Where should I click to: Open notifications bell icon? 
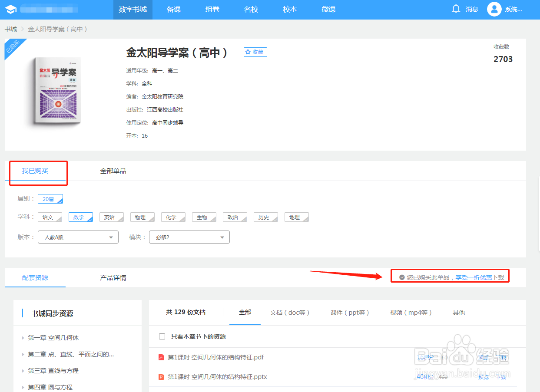(456, 9)
